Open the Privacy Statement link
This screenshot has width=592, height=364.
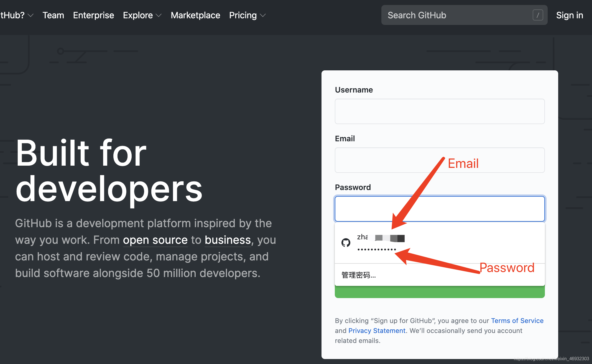[377, 330]
